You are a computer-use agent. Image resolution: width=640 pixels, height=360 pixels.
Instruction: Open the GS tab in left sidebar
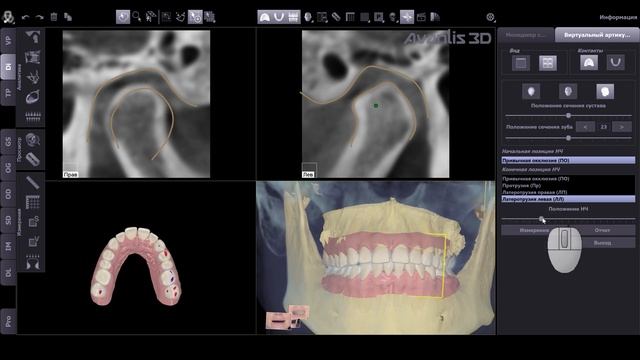8,142
